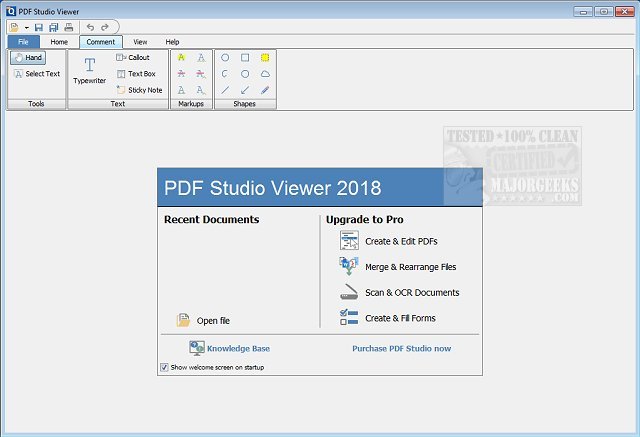Select the square shape tool
Image resolution: width=640 pixels, height=437 pixels.
245,58
